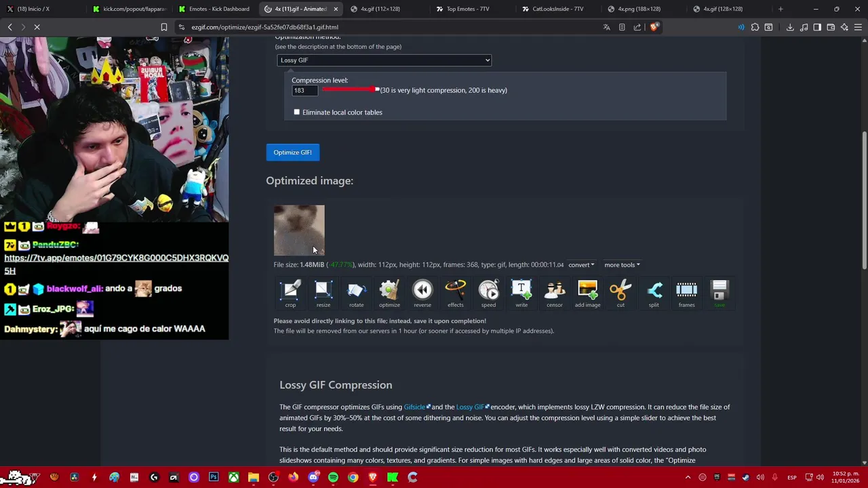Open the Steam tray icon
This screenshot has width=868, height=488.
click(x=745, y=477)
